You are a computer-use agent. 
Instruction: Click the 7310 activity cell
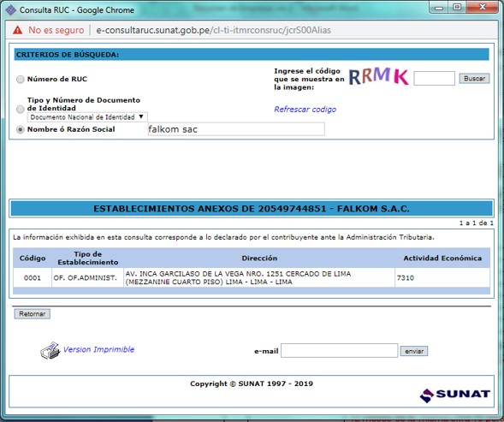(x=442, y=278)
